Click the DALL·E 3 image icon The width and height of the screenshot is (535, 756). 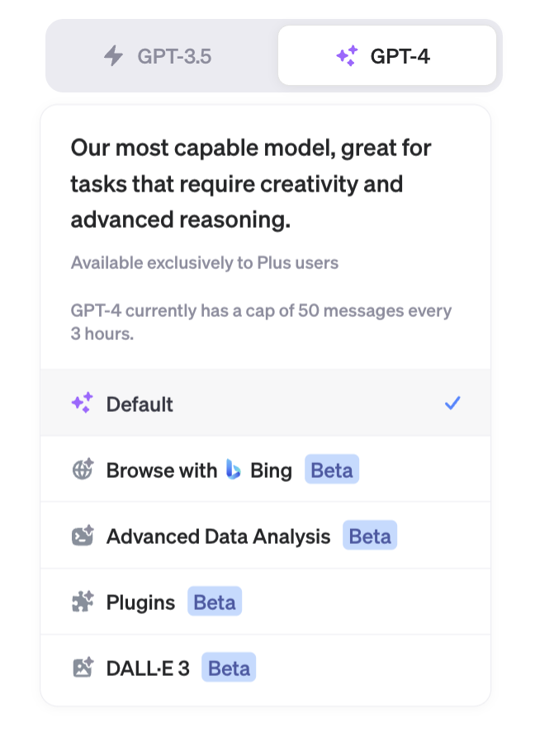pyautogui.click(x=82, y=669)
